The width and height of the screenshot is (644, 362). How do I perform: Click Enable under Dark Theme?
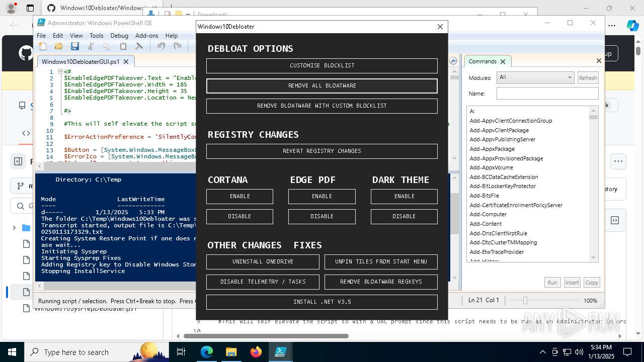(404, 196)
